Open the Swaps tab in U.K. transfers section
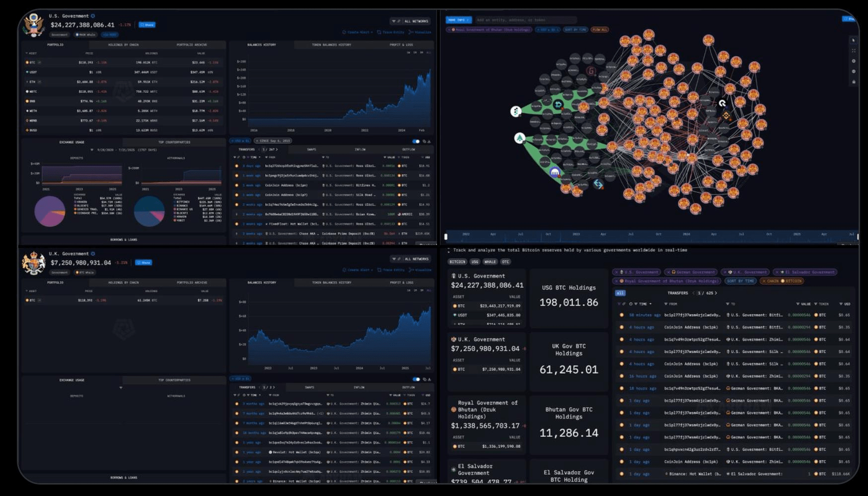 point(310,387)
